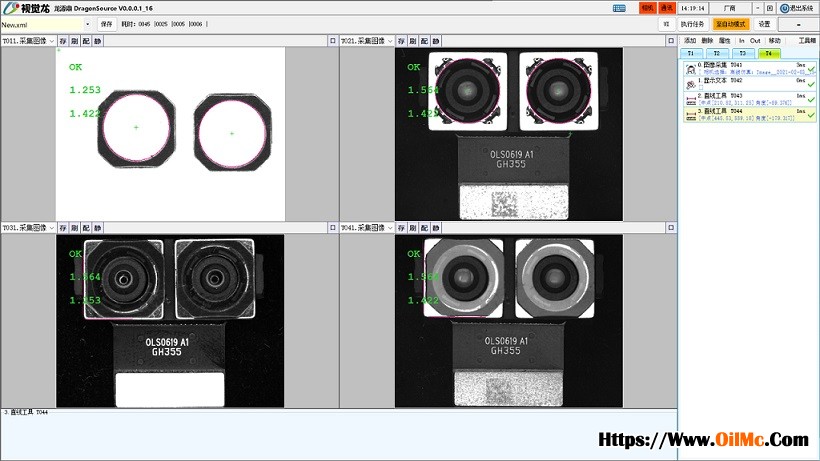
Task: Click the camera icon of 图像采集 step
Action: pyautogui.click(x=691, y=69)
